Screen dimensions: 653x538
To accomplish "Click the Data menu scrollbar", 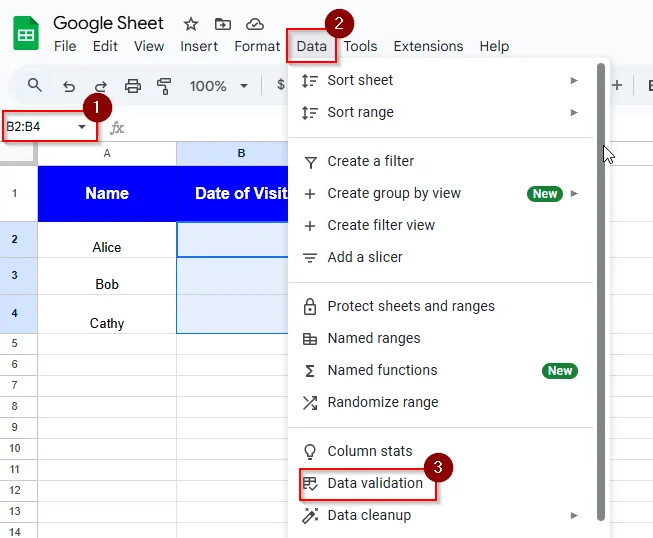I will click(601, 291).
